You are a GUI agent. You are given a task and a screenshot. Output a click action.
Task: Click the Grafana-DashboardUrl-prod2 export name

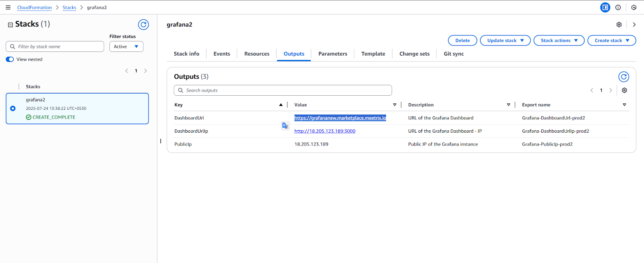pyautogui.click(x=553, y=118)
